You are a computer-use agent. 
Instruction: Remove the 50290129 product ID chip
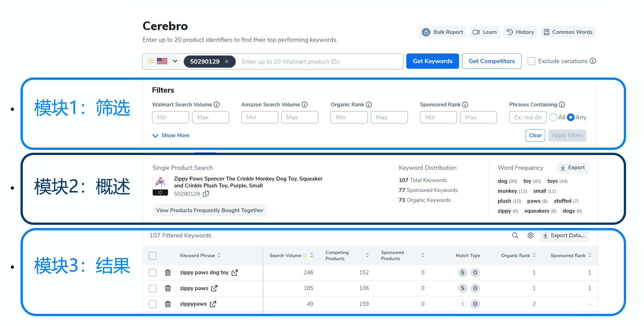pos(227,61)
